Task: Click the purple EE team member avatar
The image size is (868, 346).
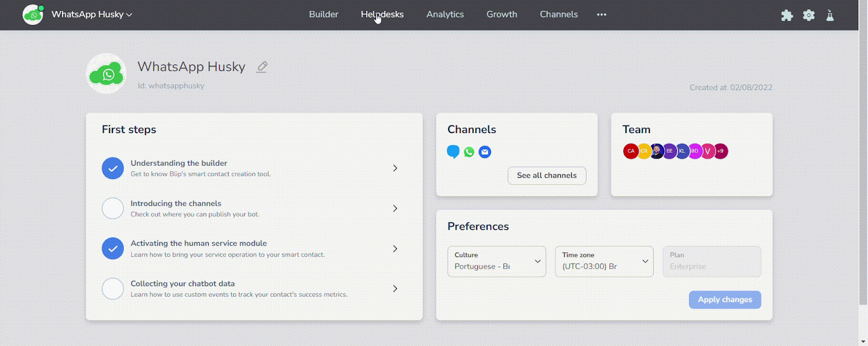Action: 669,151
